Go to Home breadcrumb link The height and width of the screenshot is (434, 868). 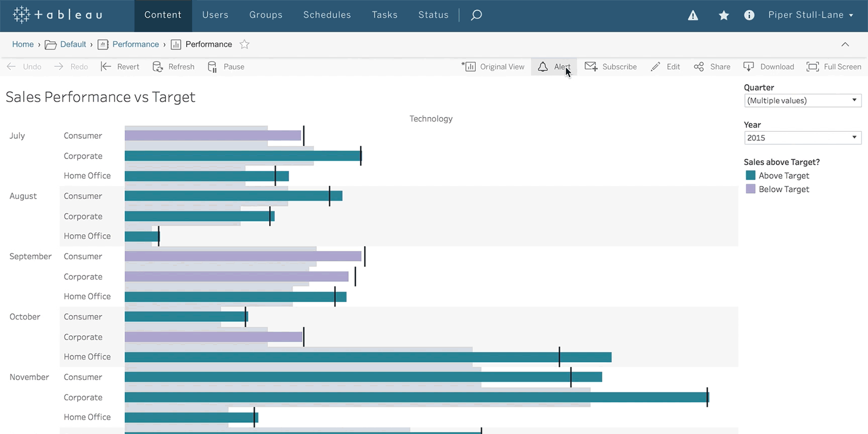(x=23, y=44)
